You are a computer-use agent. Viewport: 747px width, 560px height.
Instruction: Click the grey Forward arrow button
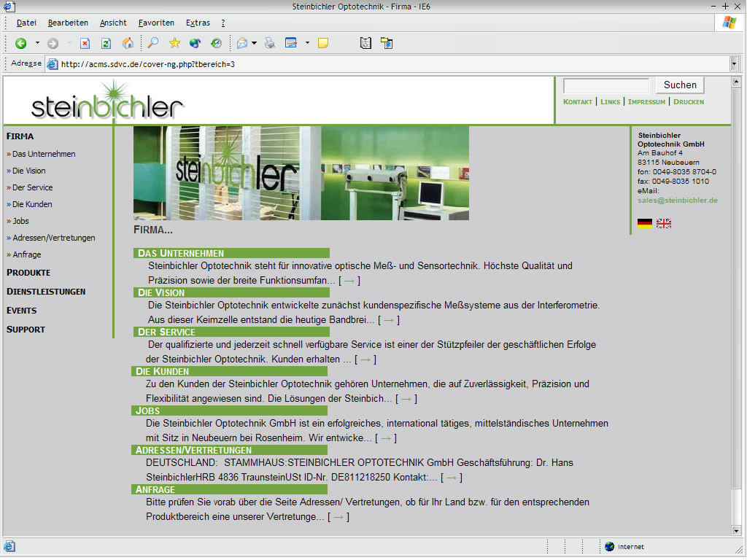pyautogui.click(x=53, y=43)
